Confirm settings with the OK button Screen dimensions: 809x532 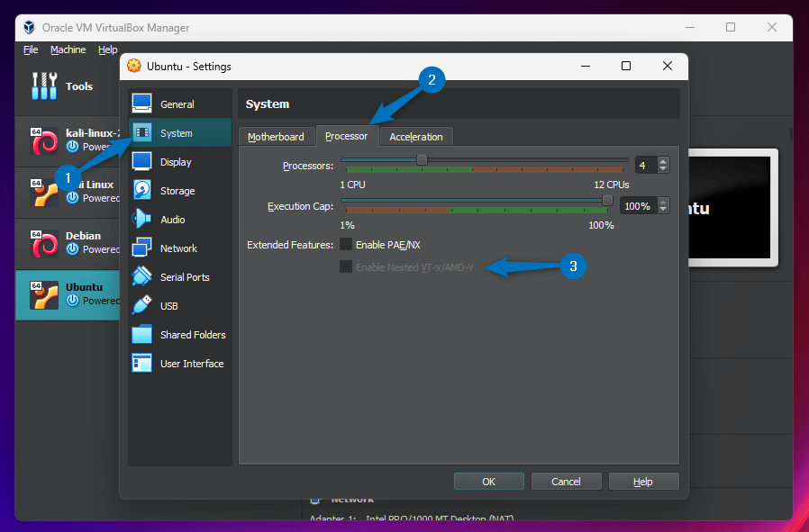(488, 481)
